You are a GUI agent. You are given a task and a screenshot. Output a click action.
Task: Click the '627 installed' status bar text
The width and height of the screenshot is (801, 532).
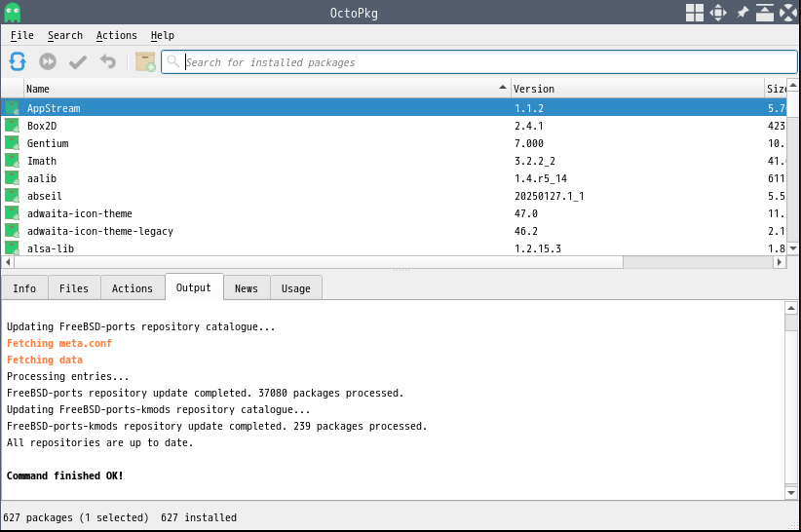click(x=199, y=517)
